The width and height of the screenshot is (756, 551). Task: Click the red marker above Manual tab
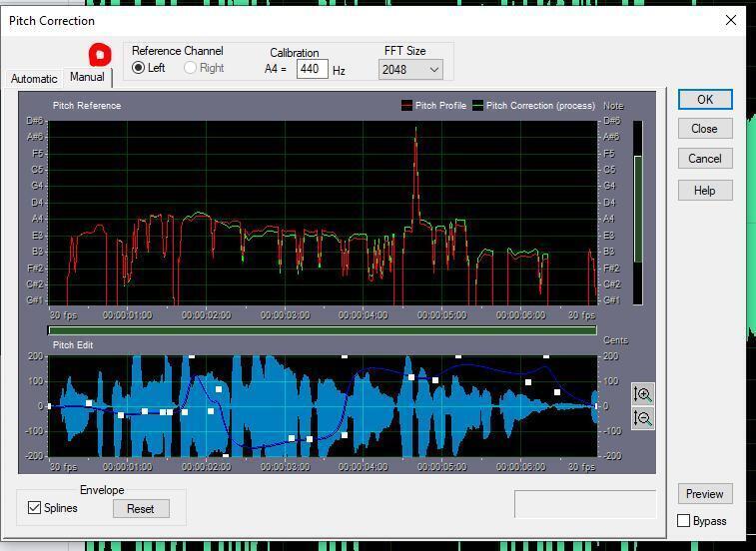pos(100,55)
